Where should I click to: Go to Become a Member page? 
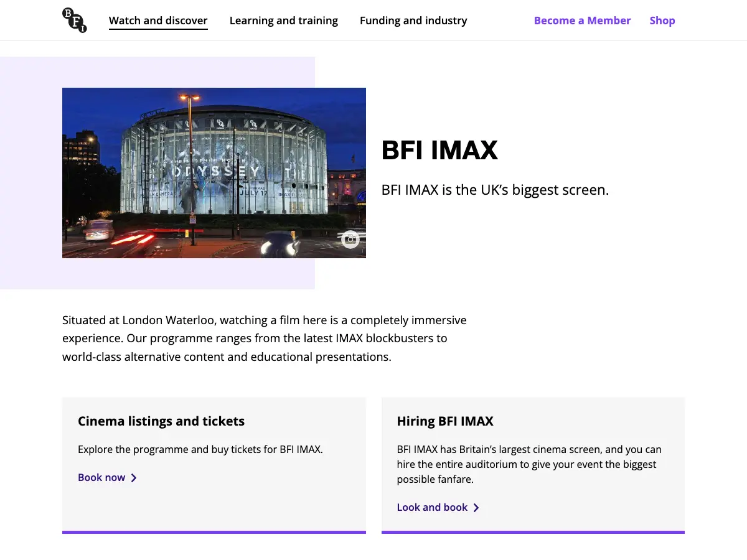[x=582, y=21]
